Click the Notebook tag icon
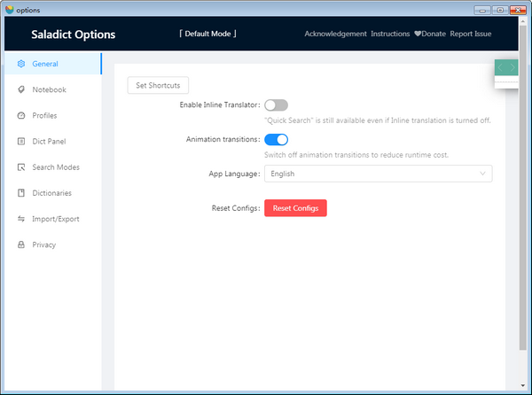The image size is (532, 395). 21,89
